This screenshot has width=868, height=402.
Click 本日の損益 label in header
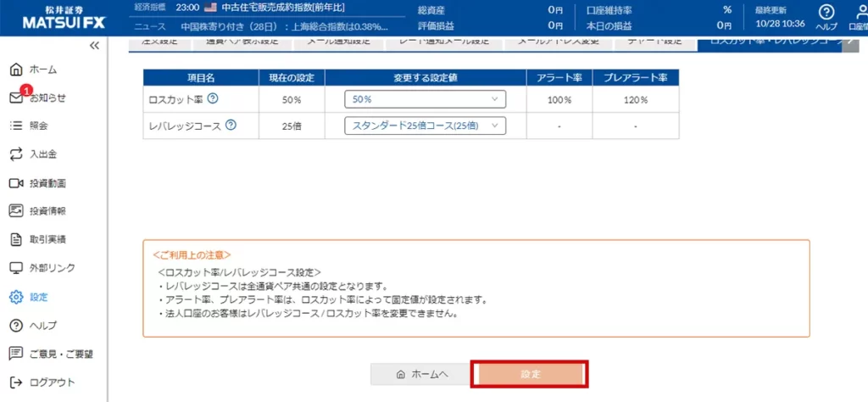point(609,25)
